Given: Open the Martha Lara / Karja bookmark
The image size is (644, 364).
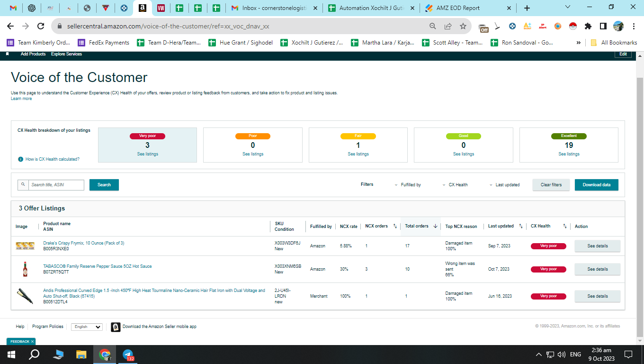Looking at the screenshot, I should tap(383, 43).
